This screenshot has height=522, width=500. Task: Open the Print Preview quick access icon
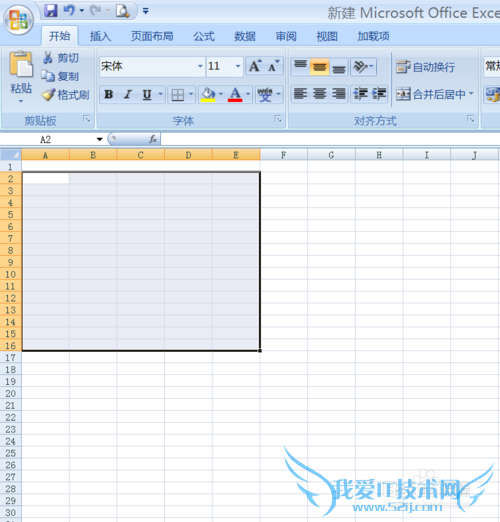click(122, 11)
